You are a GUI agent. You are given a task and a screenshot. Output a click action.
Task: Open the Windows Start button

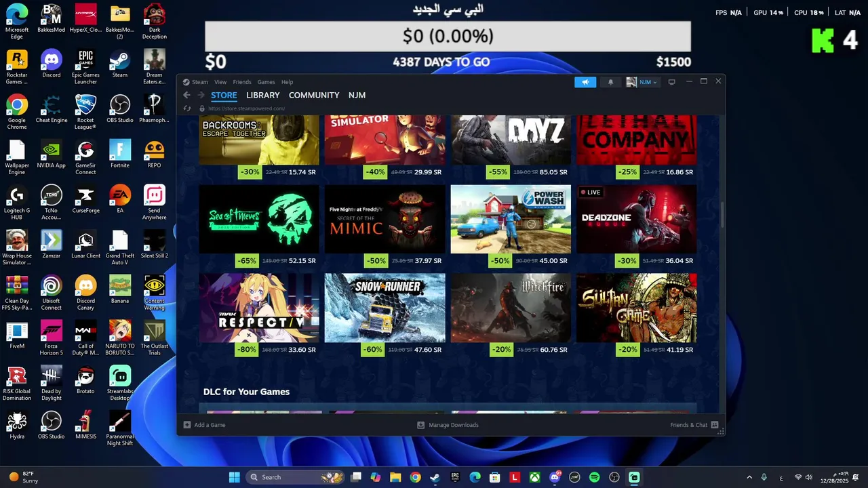tap(235, 477)
